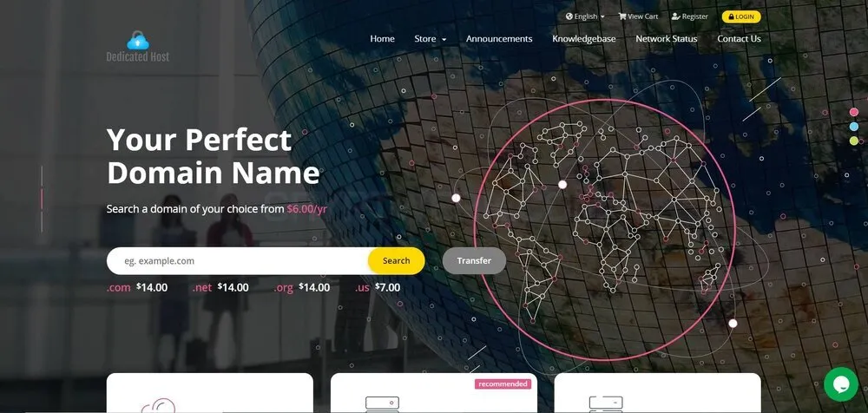Viewport: 868px width, 413px height.
Task: Expand the Store menu dropdown
Action: coord(431,39)
